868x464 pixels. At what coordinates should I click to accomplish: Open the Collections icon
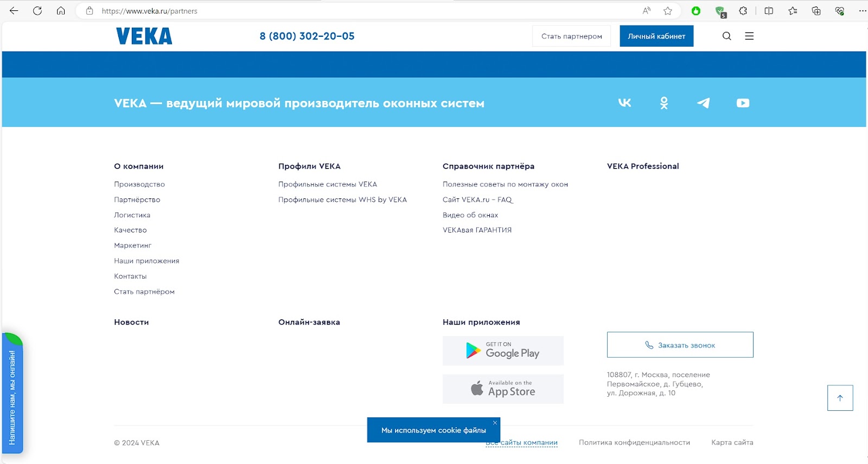816,11
